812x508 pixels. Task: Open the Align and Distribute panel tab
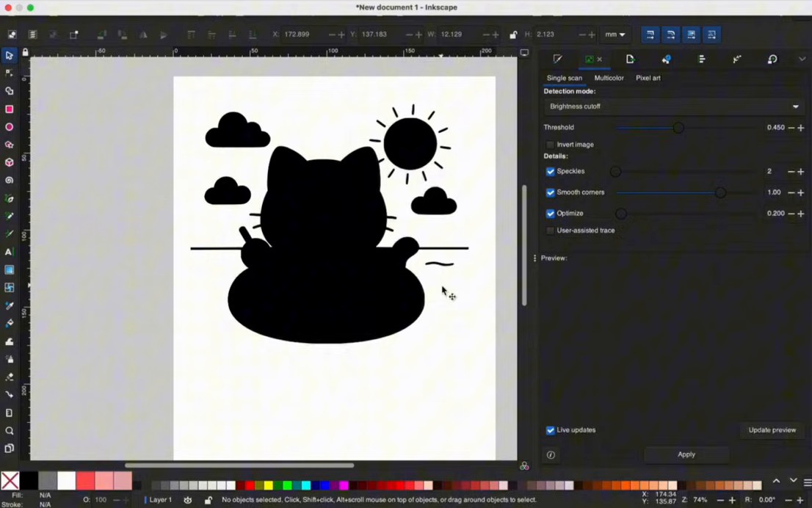tap(702, 59)
